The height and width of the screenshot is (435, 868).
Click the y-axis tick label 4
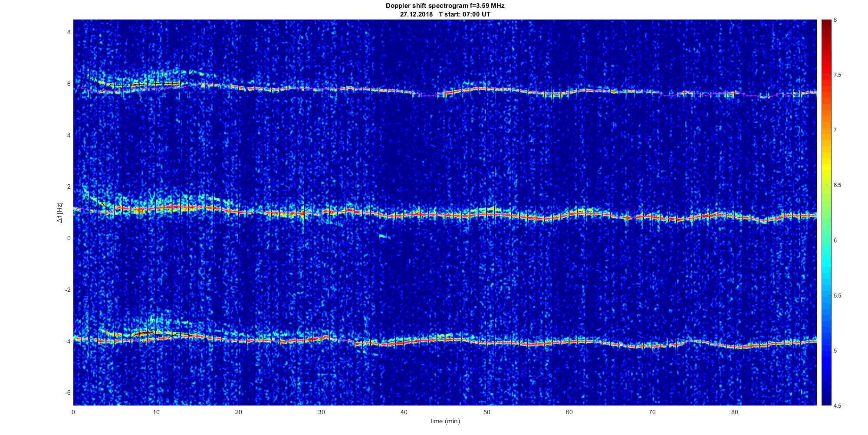[69, 135]
